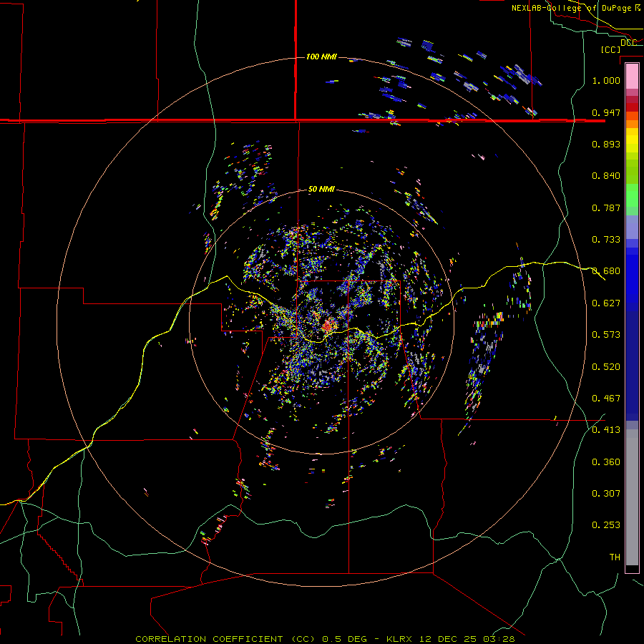644x644 pixels.
Task: Click the 0.360 scale value
Action: point(606,462)
